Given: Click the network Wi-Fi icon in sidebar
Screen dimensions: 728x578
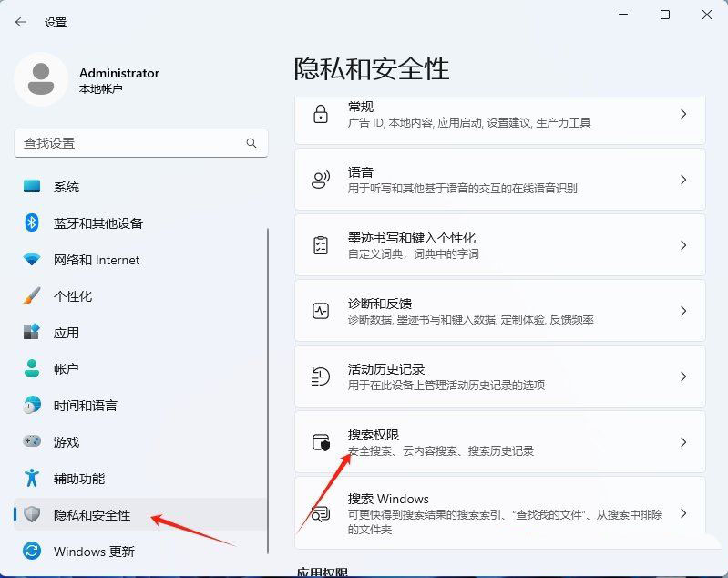Looking at the screenshot, I should click(32, 260).
